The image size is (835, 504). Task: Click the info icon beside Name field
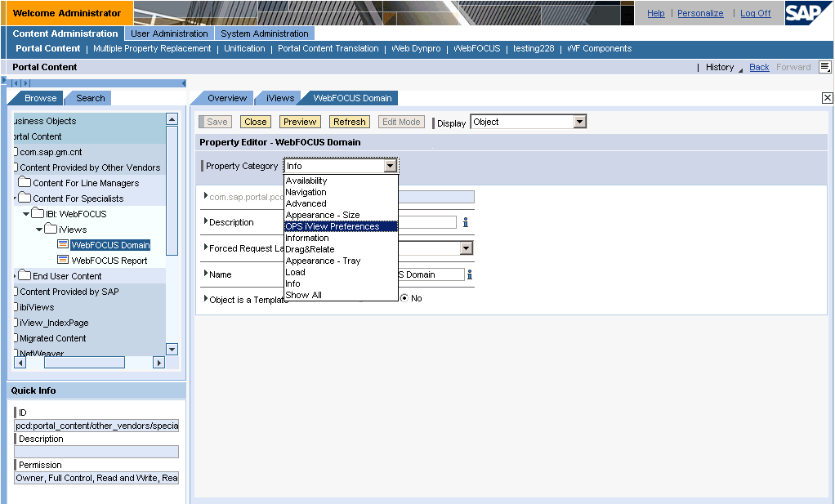point(471,274)
